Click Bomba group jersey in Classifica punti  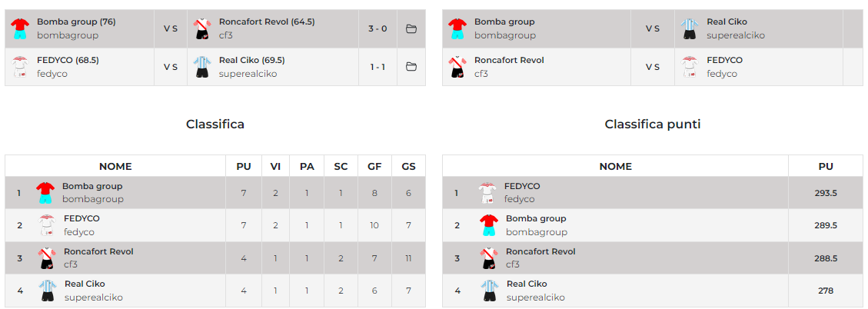(488, 225)
